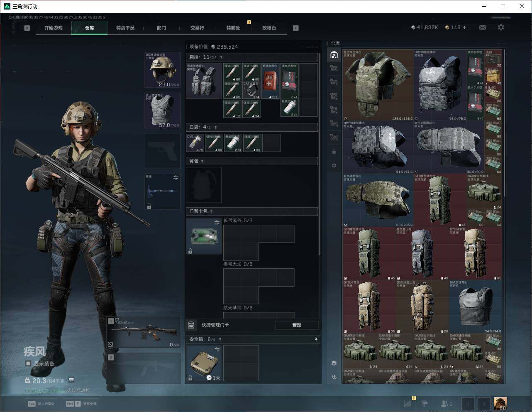Click the flag icon in bottom bar
The width and height of the screenshot is (532, 412).
click(x=425, y=403)
